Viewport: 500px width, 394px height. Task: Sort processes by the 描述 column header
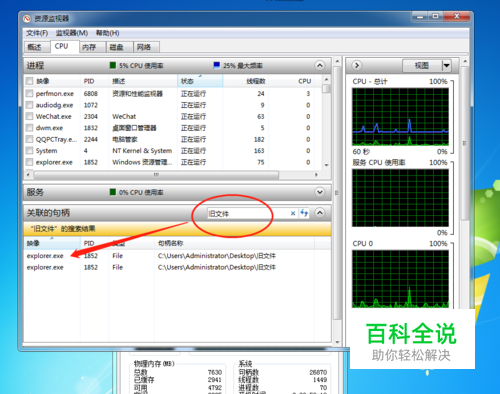tap(143, 81)
